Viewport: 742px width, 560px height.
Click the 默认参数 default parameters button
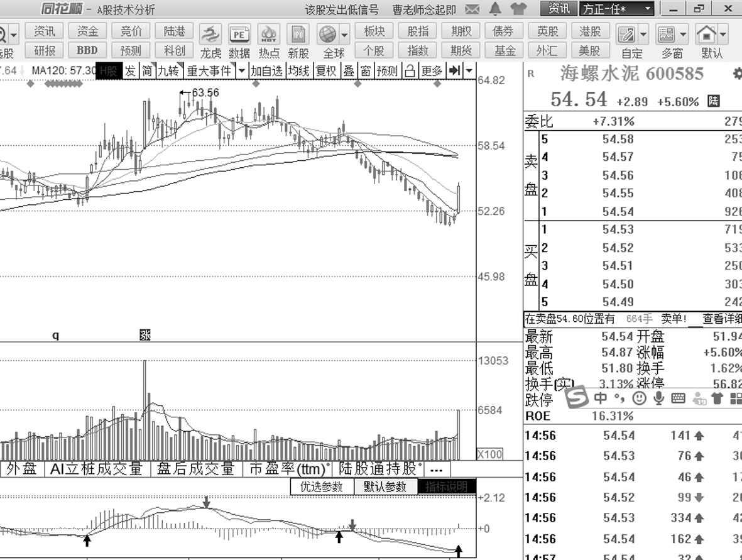point(385,486)
